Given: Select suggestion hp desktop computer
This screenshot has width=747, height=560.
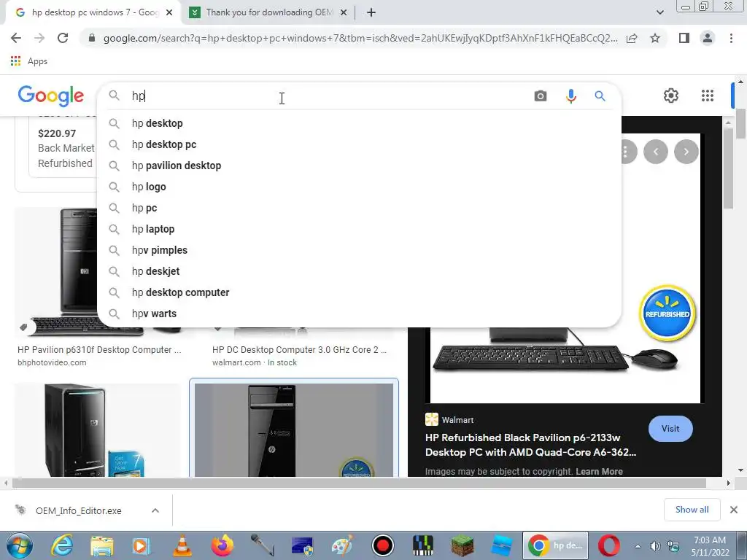Looking at the screenshot, I should [x=359, y=292].
